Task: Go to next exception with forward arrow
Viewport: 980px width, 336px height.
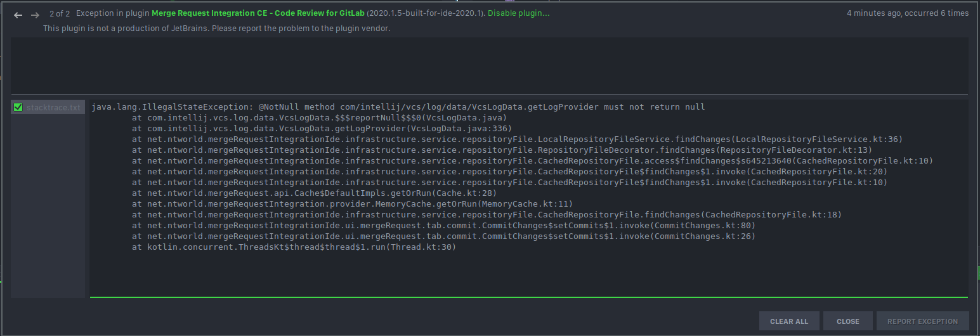Action: 36,15
